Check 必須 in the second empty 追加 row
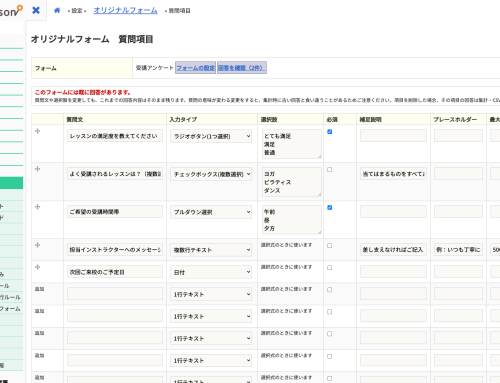 [330, 312]
